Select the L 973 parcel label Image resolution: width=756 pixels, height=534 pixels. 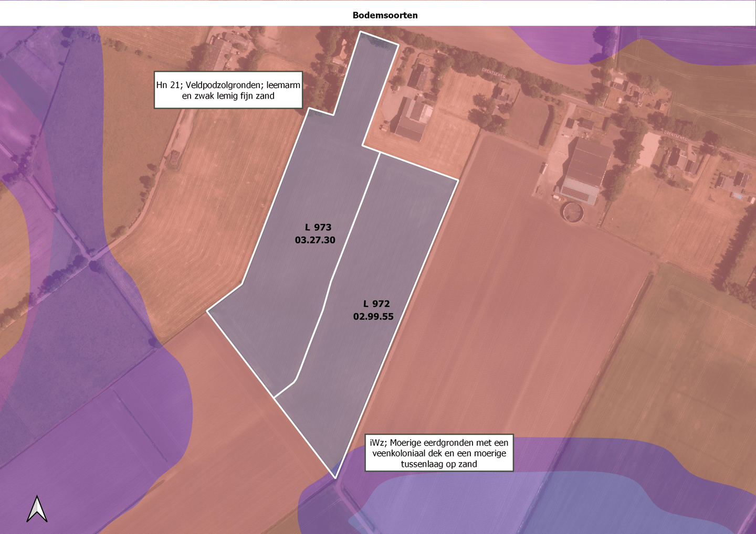pyautogui.click(x=318, y=227)
